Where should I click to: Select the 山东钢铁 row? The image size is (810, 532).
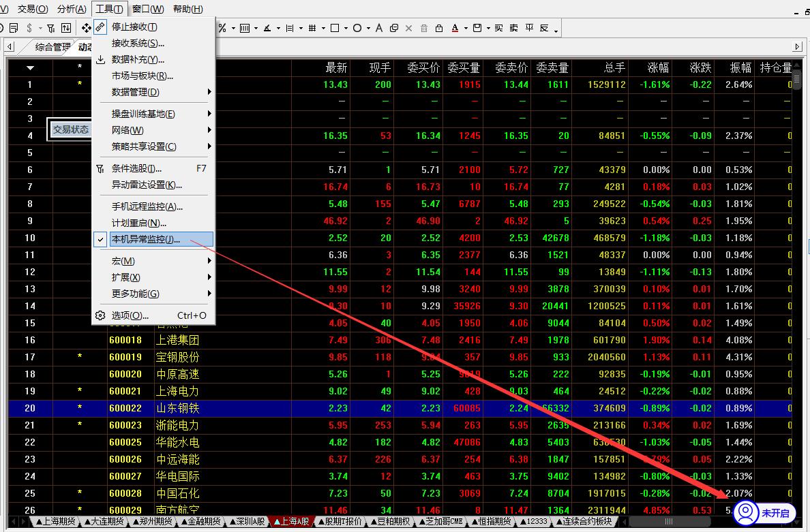pyautogui.click(x=400, y=408)
